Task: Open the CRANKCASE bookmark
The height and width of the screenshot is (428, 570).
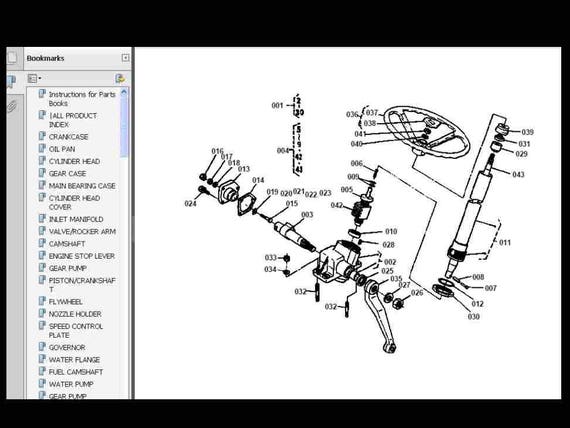Action: coord(68,137)
